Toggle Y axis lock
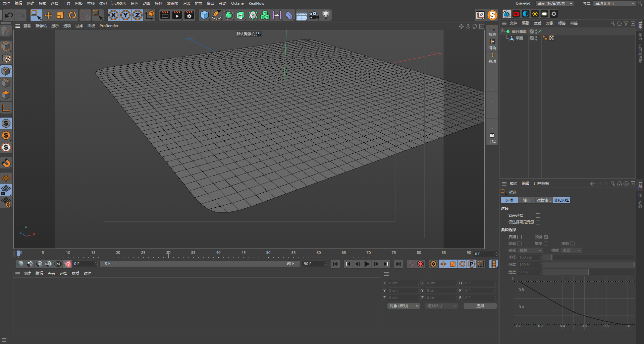644x344 pixels. (125, 15)
